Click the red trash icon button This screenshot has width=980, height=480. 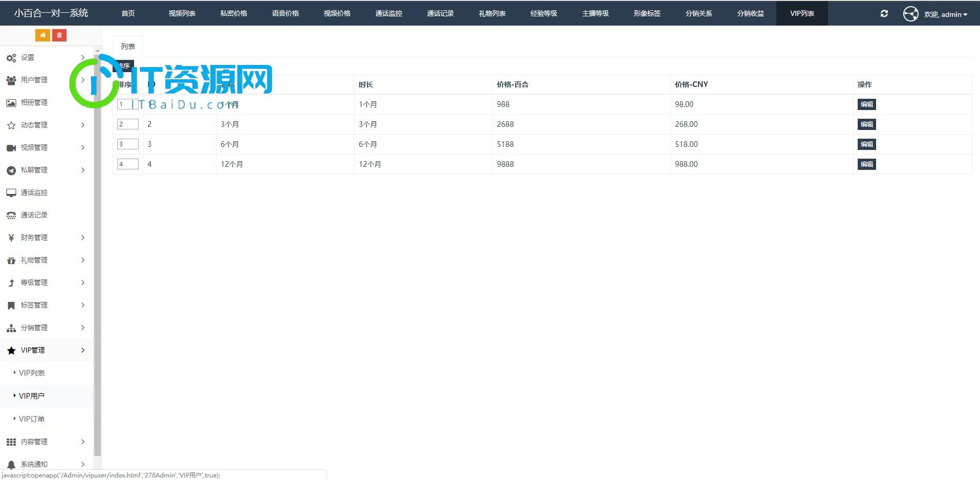point(59,35)
